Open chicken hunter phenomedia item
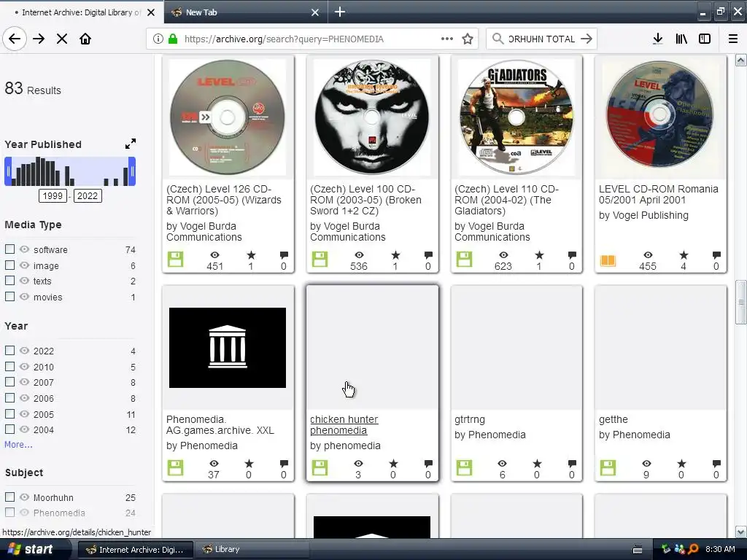The image size is (747, 560). (344, 425)
